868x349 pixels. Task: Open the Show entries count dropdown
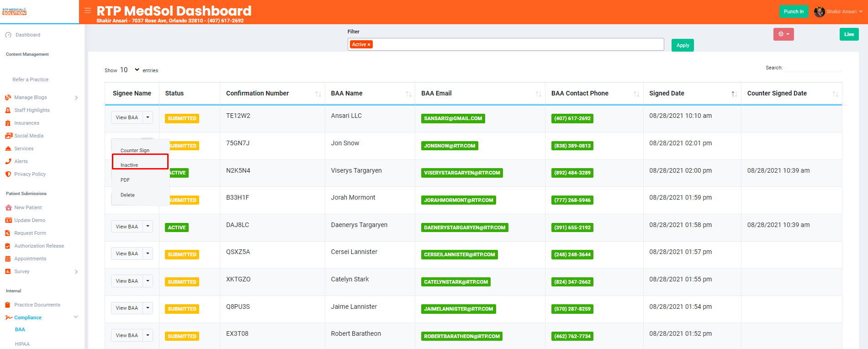[130, 70]
